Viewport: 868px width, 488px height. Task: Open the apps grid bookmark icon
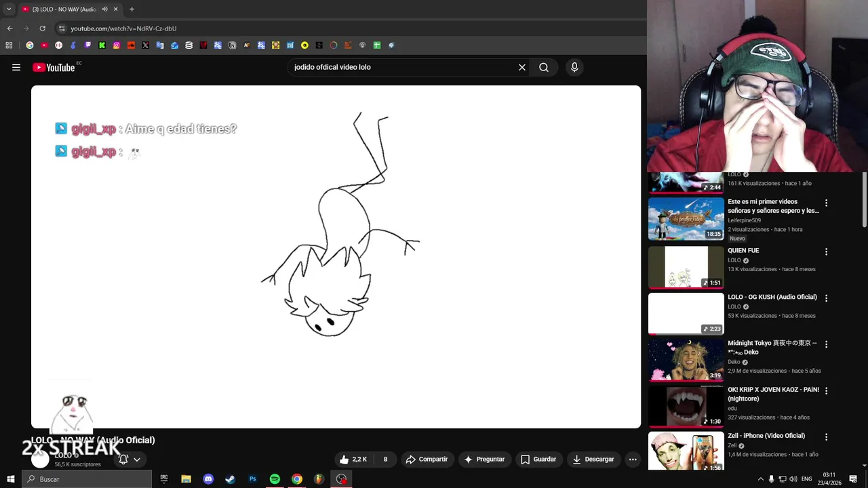coord(9,45)
